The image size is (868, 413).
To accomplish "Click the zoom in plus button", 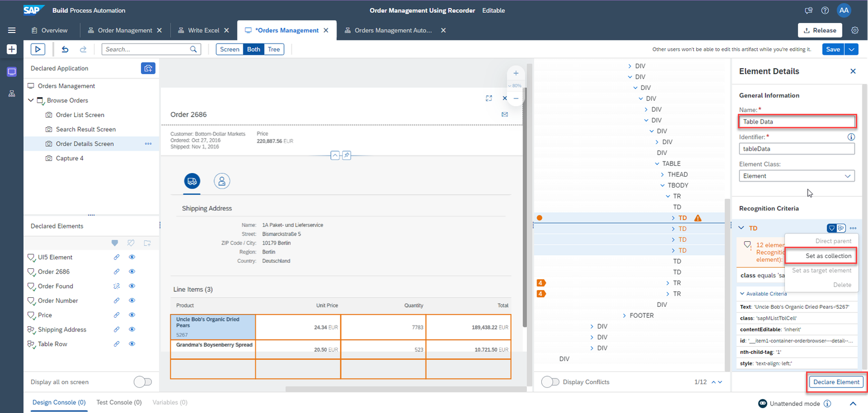I will point(516,73).
